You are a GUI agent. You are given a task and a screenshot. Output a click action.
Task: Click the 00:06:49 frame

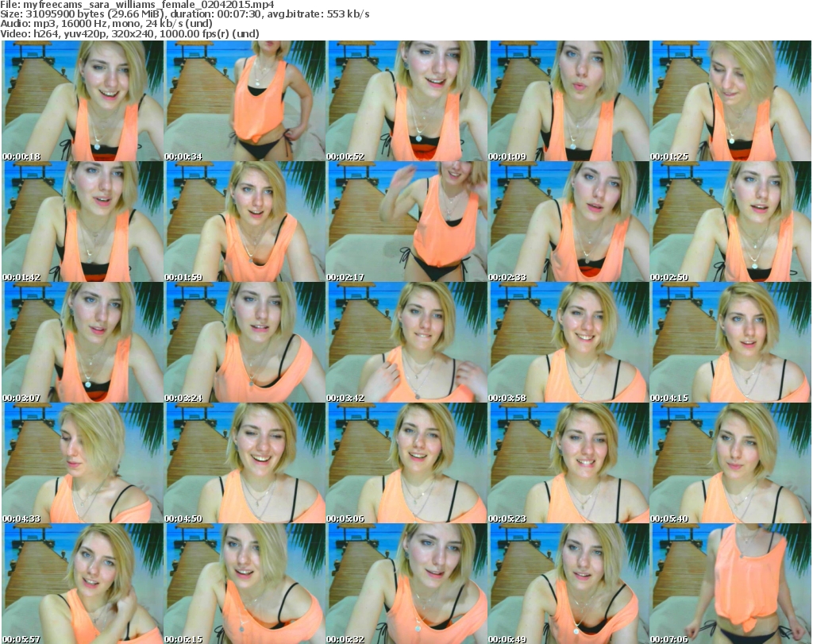568,584
